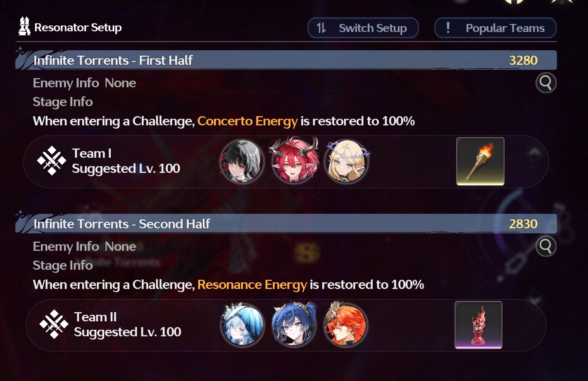Image resolution: width=588 pixels, height=381 pixels.
Task: Open Popular Teams
Action: coord(495,28)
